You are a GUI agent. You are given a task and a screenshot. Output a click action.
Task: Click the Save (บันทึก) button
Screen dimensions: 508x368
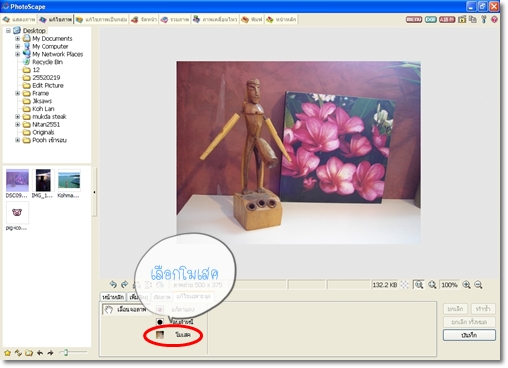coord(469,335)
